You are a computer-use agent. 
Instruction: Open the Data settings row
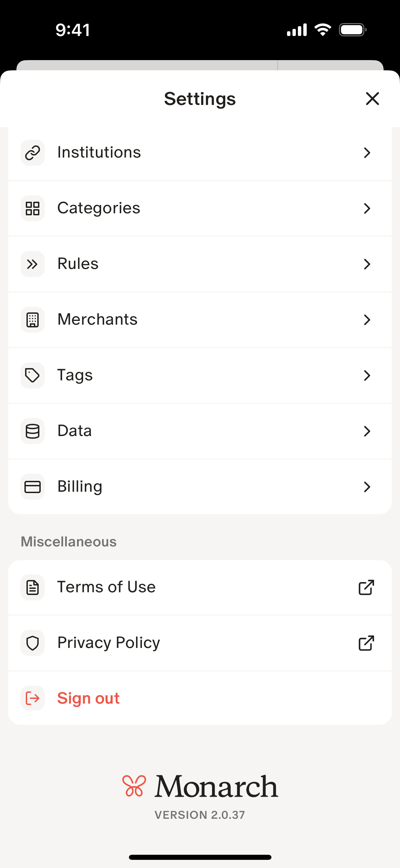[x=75, y=431]
